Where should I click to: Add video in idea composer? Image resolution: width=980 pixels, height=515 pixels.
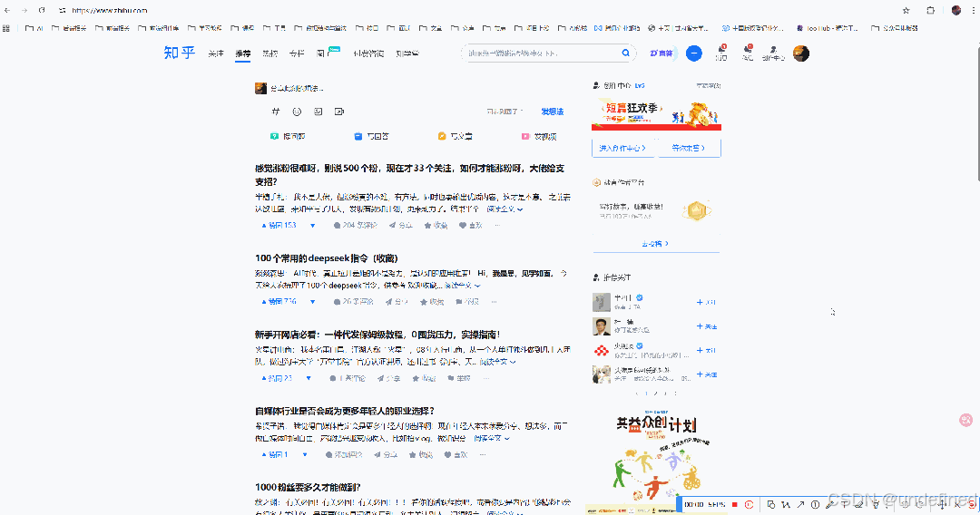click(x=339, y=112)
